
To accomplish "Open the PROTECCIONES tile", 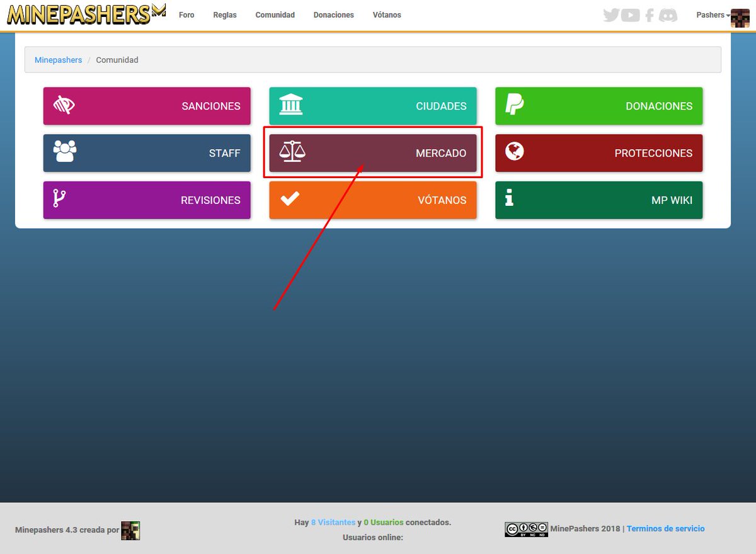I will (599, 153).
